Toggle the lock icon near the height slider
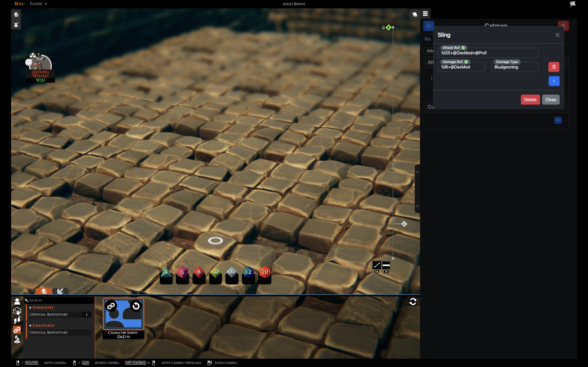Image resolution: width=588 pixels, height=367 pixels. pyautogui.click(x=383, y=27)
